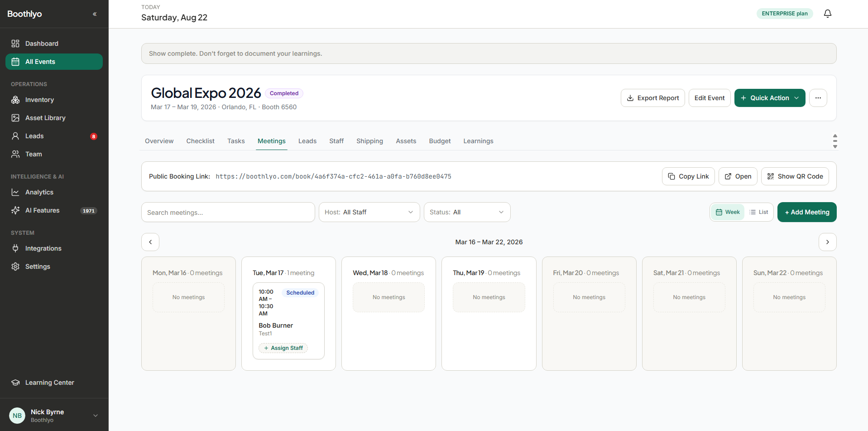Viewport: 868px width, 431px height.
Task: Switch to Week view
Action: (x=728, y=212)
